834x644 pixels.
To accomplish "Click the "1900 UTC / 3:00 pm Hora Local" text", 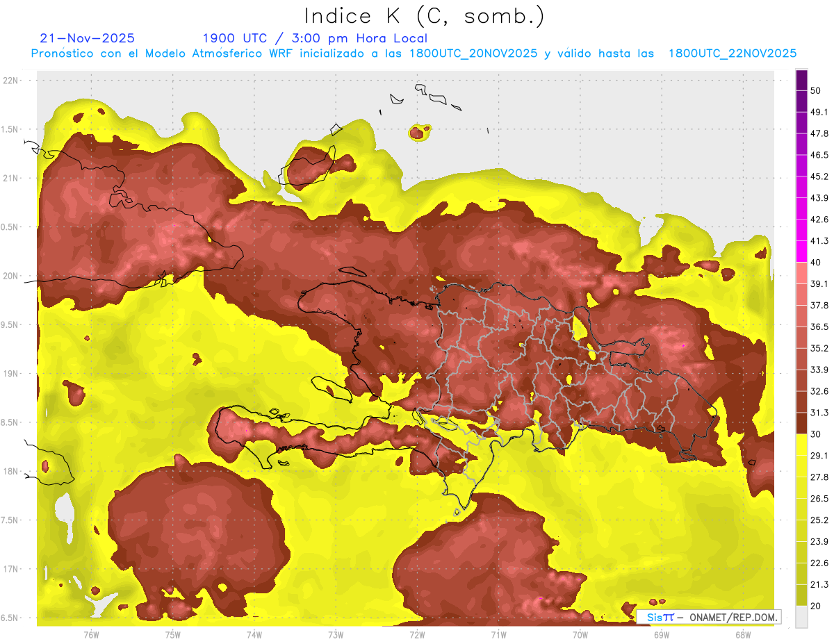I will [315, 38].
